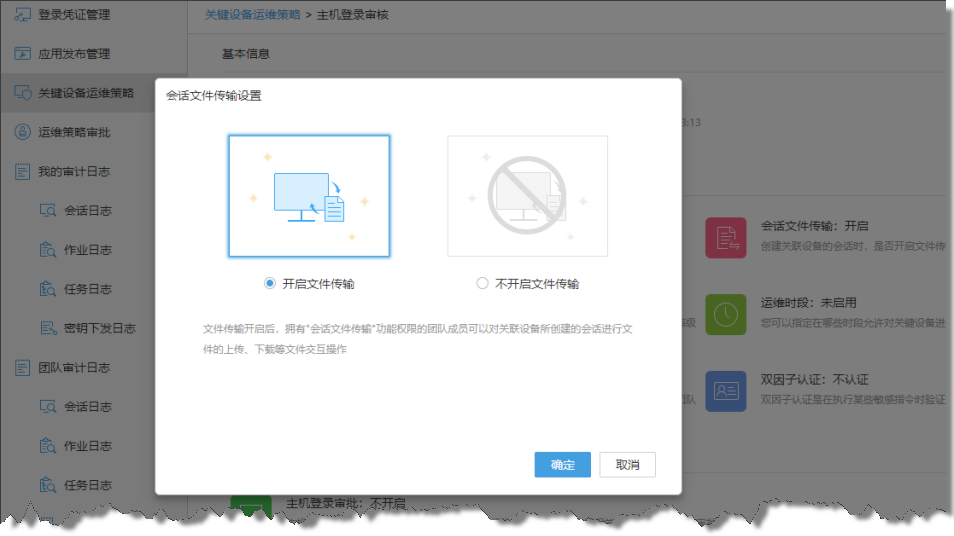The height and width of the screenshot is (536, 954).
Task: Click the pink session file transfer icon
Action: point(726,237)
